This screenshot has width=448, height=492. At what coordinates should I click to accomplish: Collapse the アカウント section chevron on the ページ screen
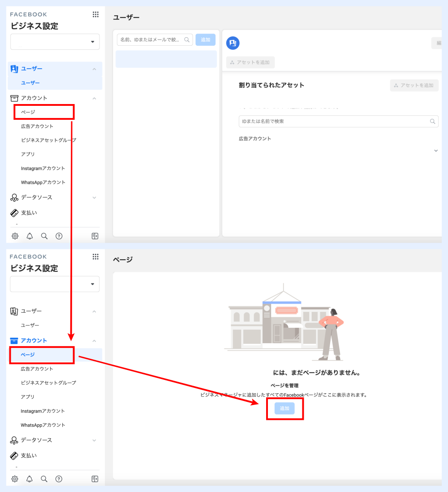click(94, 341)
